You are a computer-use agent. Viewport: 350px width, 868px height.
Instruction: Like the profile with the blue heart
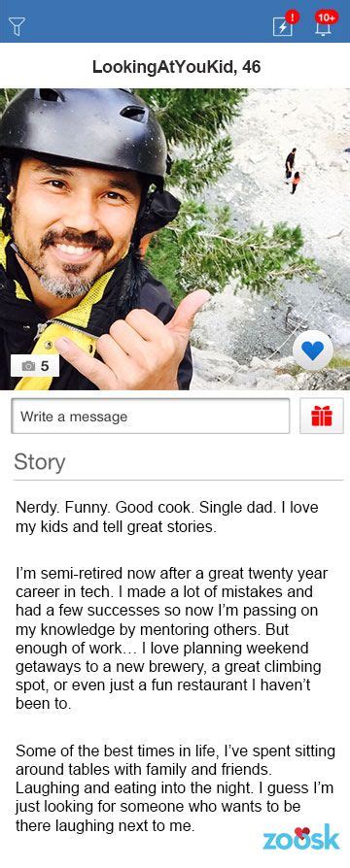click(312, 351)
